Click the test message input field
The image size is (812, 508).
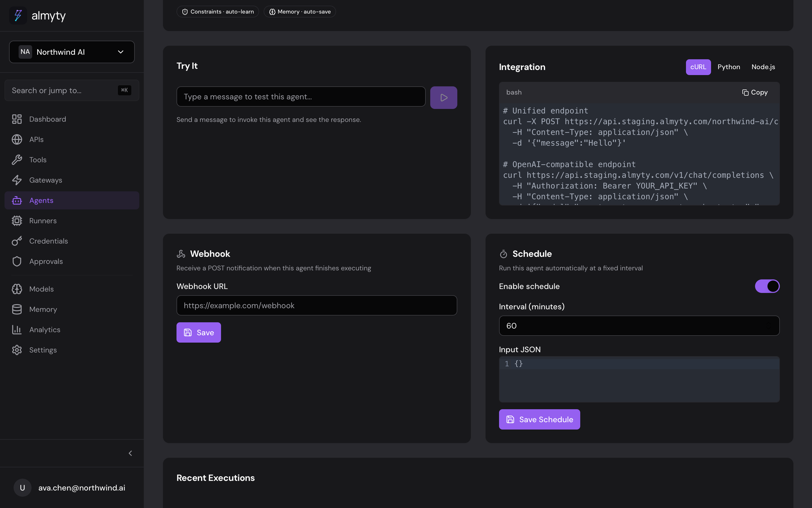301,97
